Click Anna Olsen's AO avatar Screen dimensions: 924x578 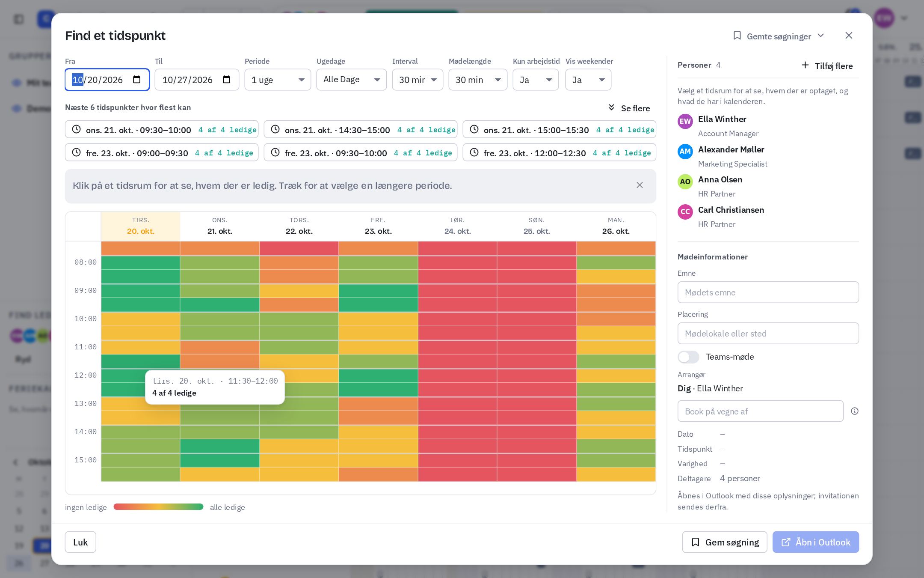685,182
